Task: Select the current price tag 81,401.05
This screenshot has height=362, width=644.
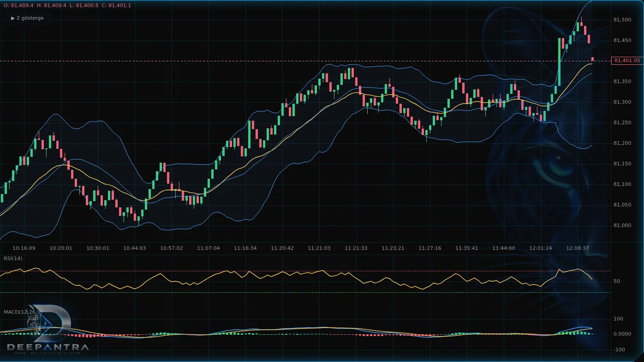Action: 627,60
